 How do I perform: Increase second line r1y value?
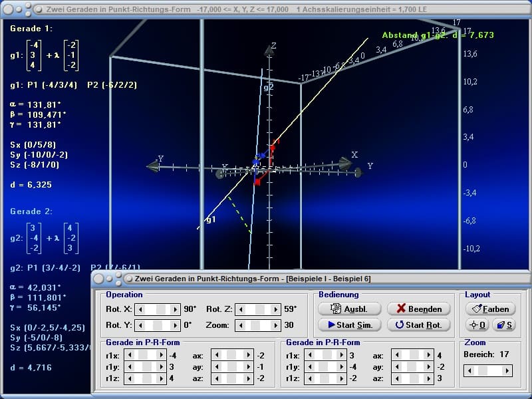tap(342, 367)
